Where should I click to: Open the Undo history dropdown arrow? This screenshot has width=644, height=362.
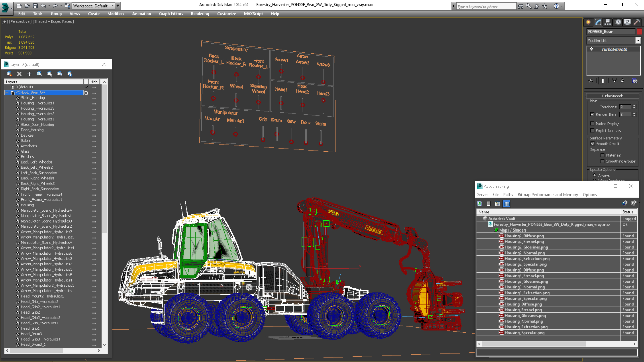click(x=49, y=6)
